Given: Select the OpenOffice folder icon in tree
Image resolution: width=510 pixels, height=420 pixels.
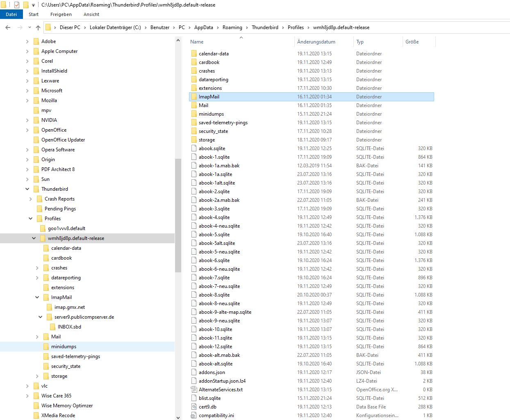Looking at the screenshot, I should pyautogui.click(x=36, y=130).
